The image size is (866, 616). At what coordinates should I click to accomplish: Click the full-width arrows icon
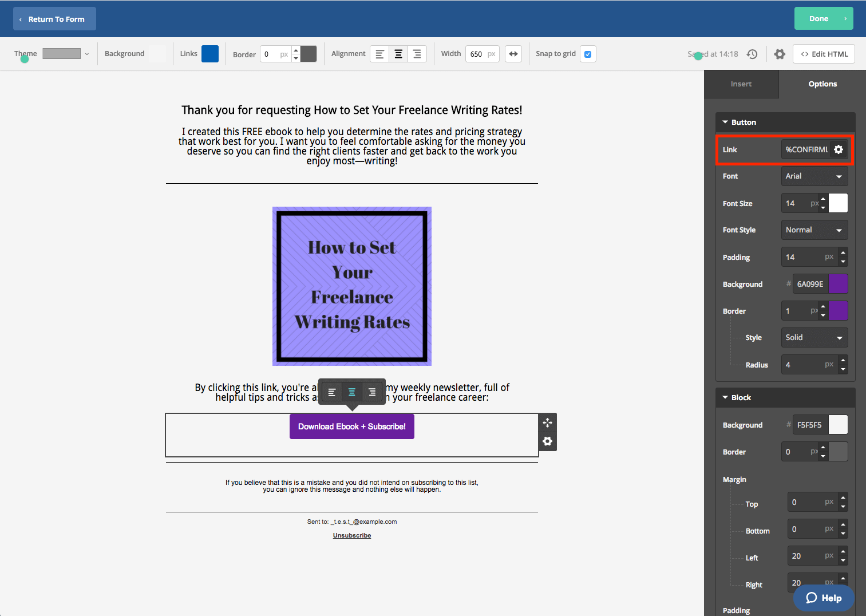[513, 54]
